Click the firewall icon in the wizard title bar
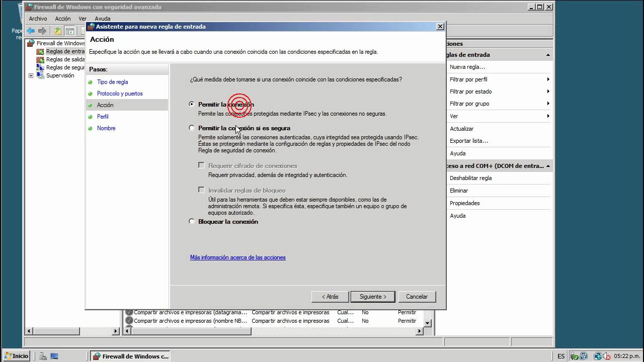 [91, 27]
